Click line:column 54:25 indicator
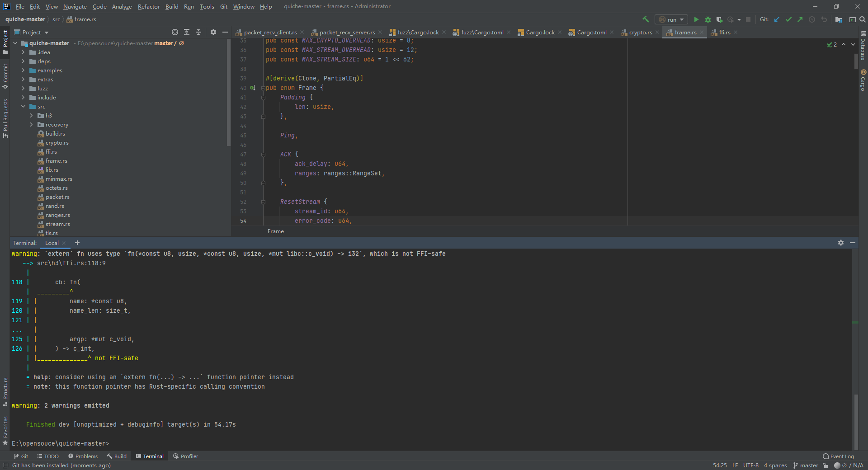The height and width of the screenshot is (470, 868). tap(720, 465)
